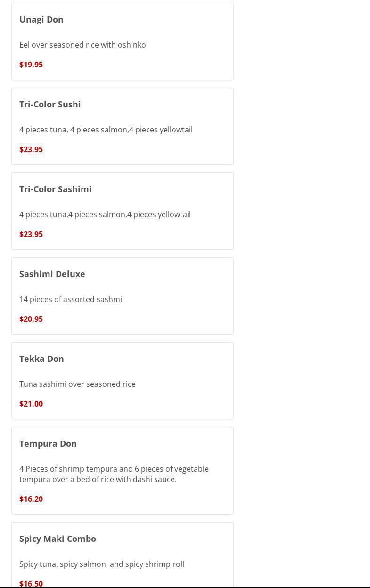Image resolution: width=370 pixels, height=588 pixels.
Task: Click the Tri-Color Sashimi $23.95 price
Action: click(x=31, y=234)
